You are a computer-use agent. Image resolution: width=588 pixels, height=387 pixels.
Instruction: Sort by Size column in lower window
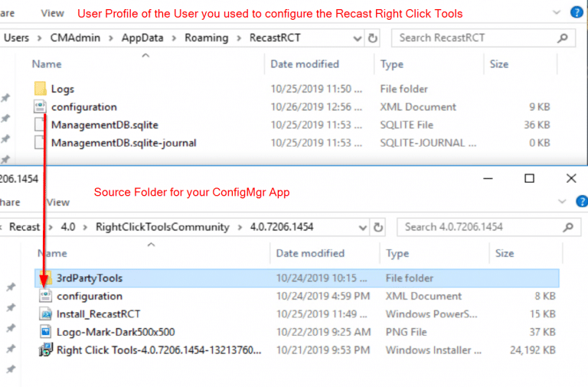(505, 253)
